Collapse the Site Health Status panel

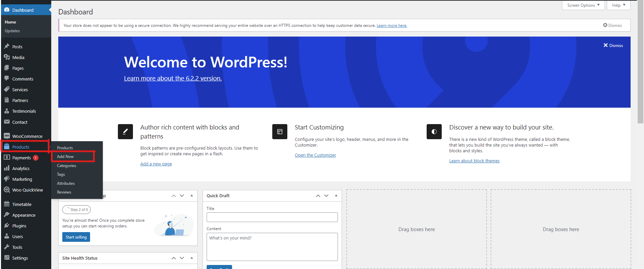tap(192, 258)
